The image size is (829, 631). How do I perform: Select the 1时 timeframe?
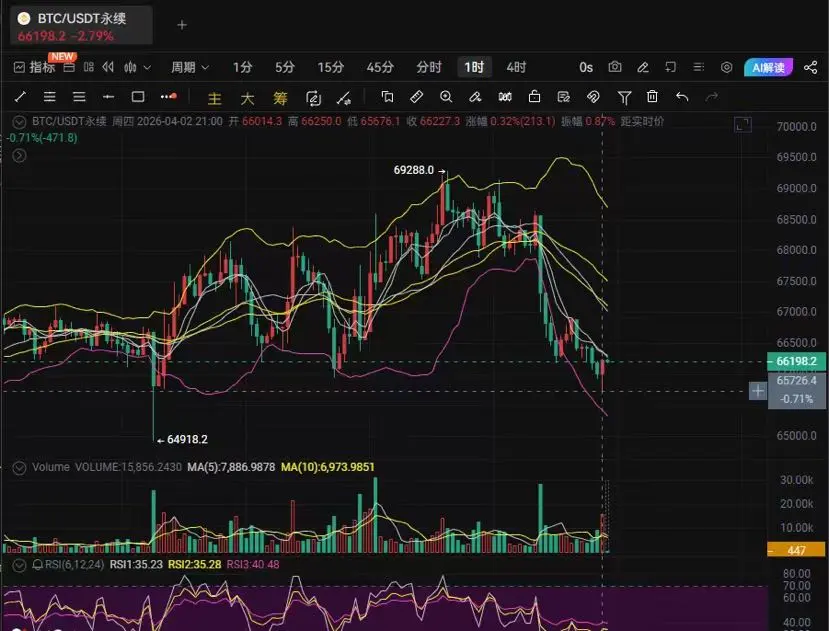tap(474, 67)
